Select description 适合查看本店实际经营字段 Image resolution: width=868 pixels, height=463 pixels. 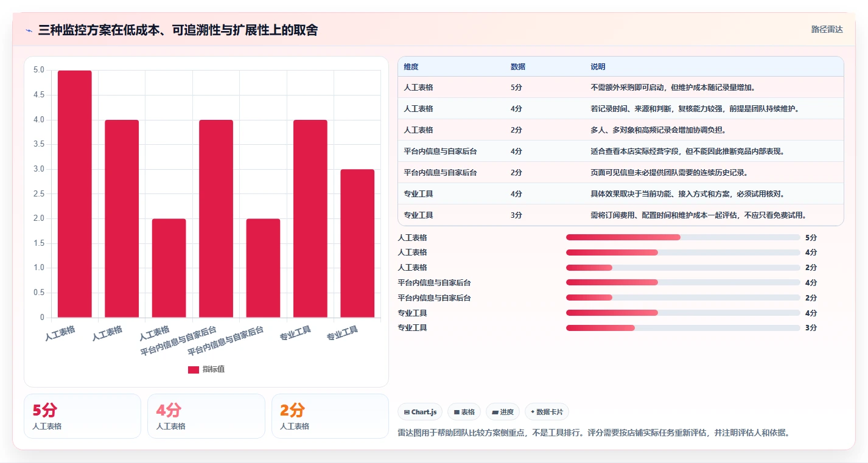[687, 151]
